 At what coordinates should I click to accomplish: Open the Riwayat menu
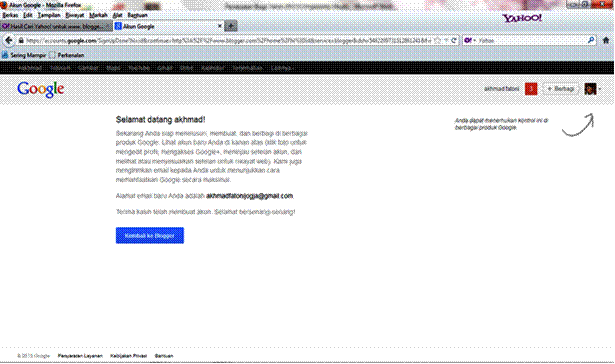click(x=75, y=15)
